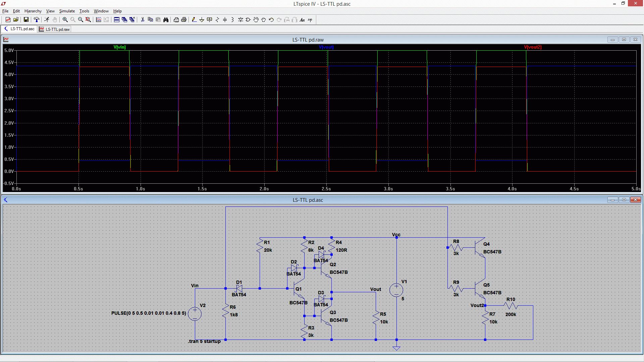Click the Find binoculars icon
The width and height of the screenshot is (644, 362).
tap(166, 20)
